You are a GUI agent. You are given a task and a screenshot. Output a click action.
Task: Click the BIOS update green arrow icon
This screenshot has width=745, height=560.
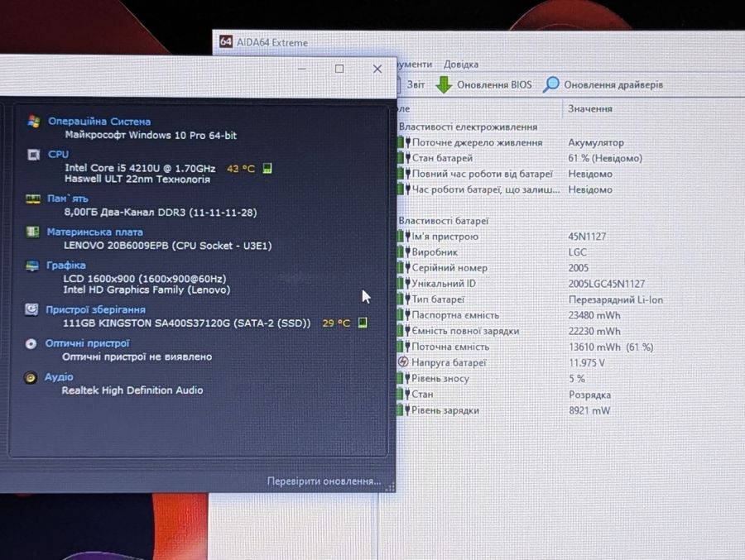(444, 85)
